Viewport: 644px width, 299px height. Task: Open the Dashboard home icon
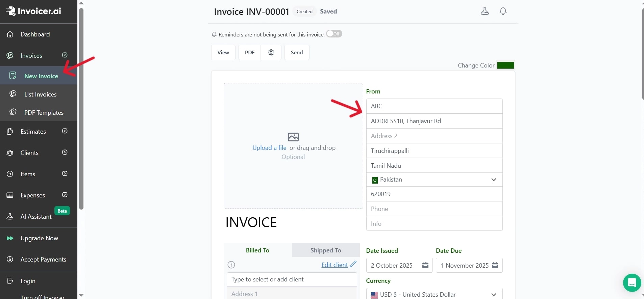pos(10,34)
